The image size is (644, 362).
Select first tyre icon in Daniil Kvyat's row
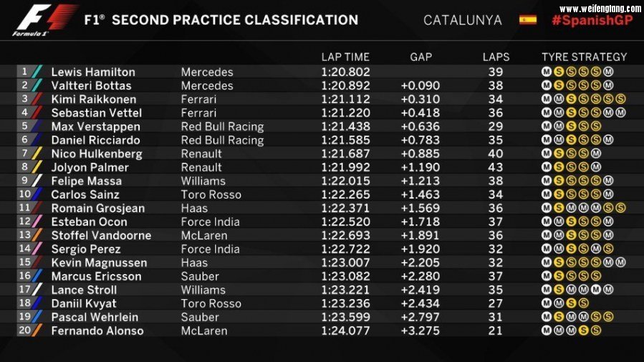coord(547,303)
